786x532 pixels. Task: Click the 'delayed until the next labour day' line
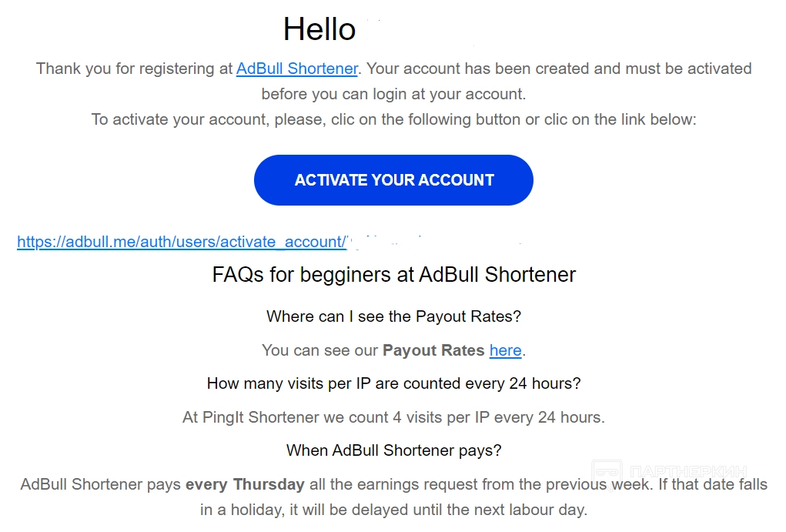[393, 510]
